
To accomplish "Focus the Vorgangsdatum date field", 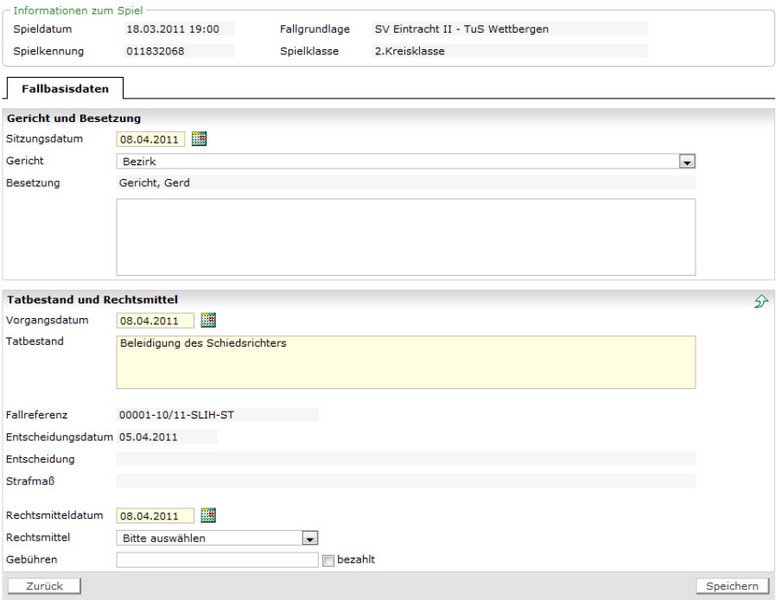I will point(155,321).
